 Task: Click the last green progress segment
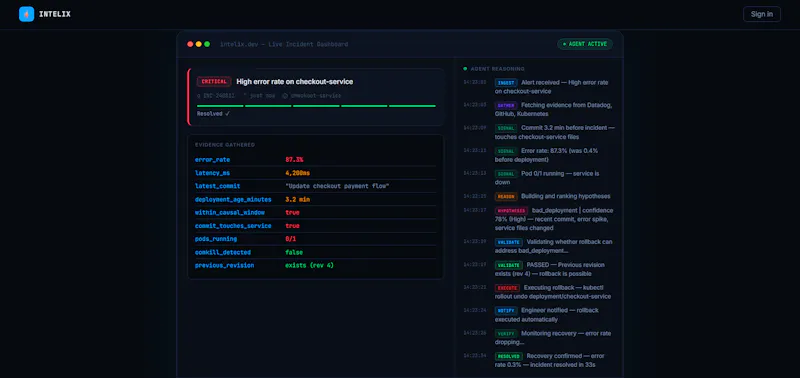[412, 106]
